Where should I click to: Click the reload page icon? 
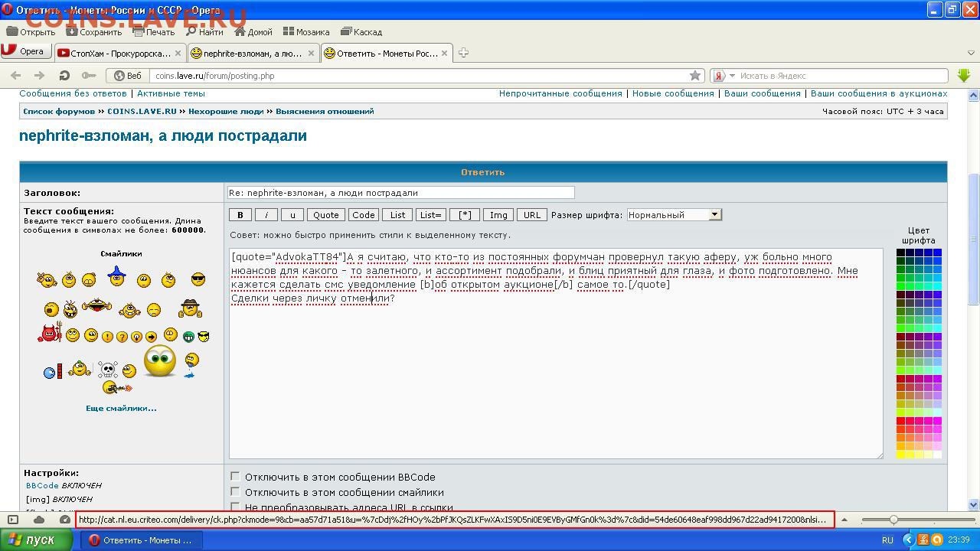tap(64, 76)
